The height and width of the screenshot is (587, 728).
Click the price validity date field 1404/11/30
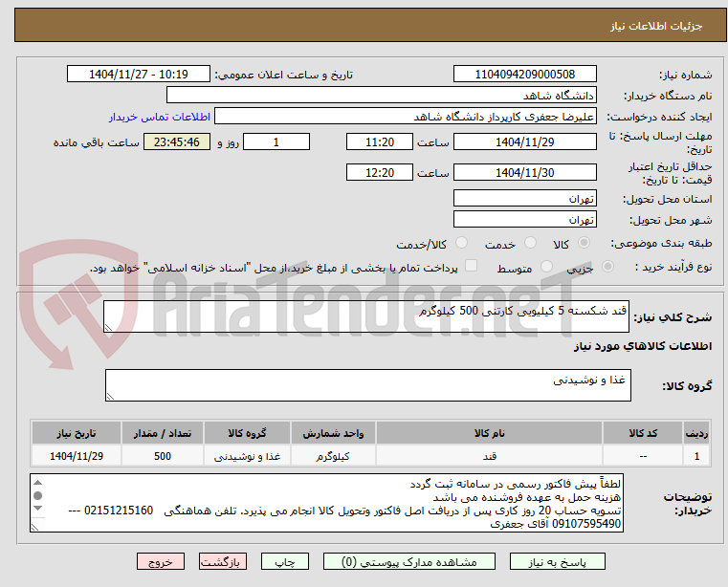point(524,173)
